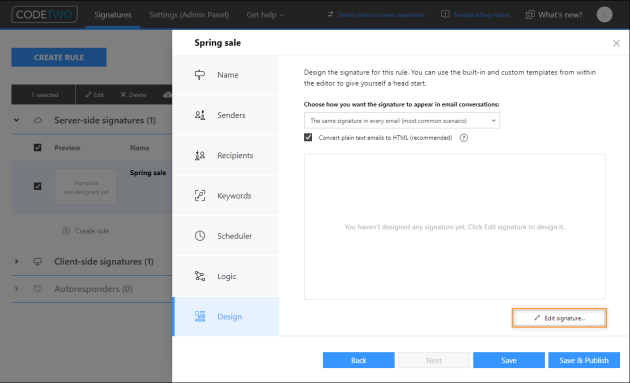Click the Save & Publish button
This screenshot has width=630, height=383.
584,360
